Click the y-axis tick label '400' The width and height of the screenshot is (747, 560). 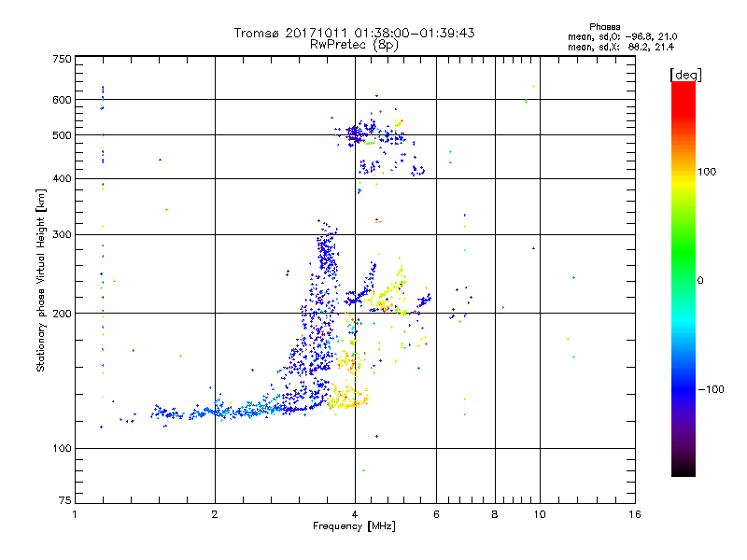click(x=62, y=179)
